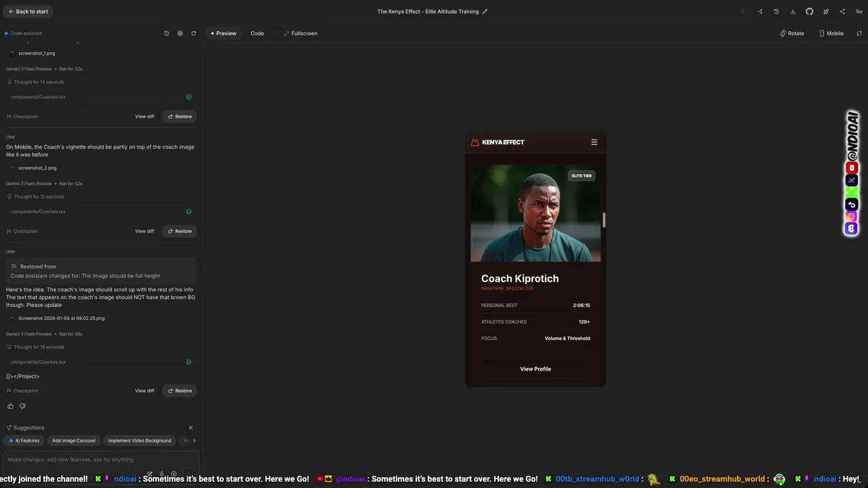Share the app via the rightmost share icon
Image resolution: width=868 pixels, height=488 pixels.
(x=842, y=12)
